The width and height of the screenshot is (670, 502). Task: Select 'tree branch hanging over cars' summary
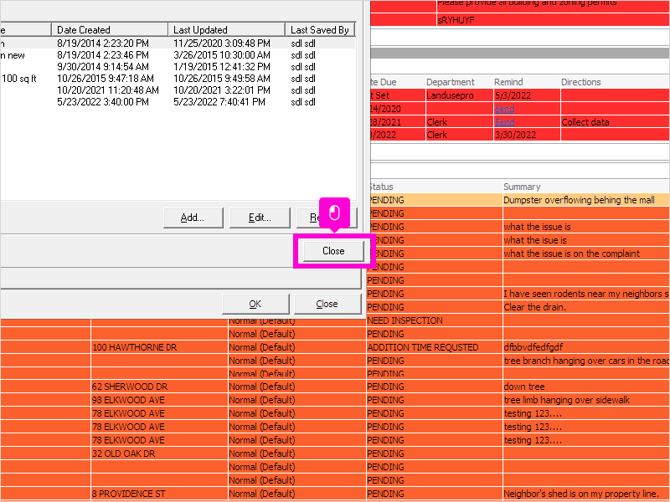pos(586,360)
